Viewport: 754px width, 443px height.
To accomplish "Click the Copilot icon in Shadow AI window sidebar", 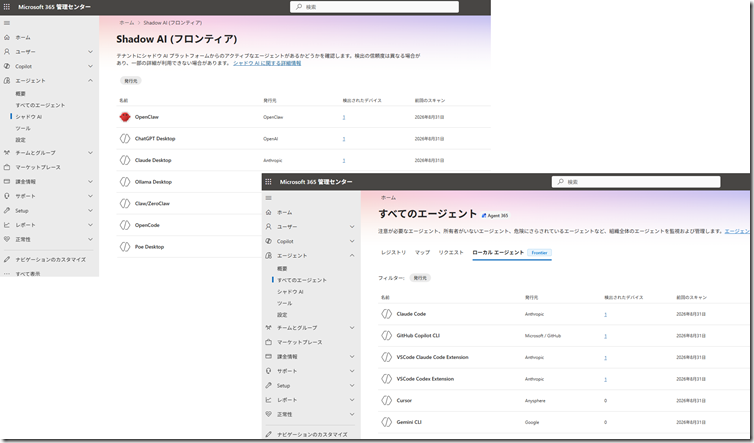I will point(7,66).
